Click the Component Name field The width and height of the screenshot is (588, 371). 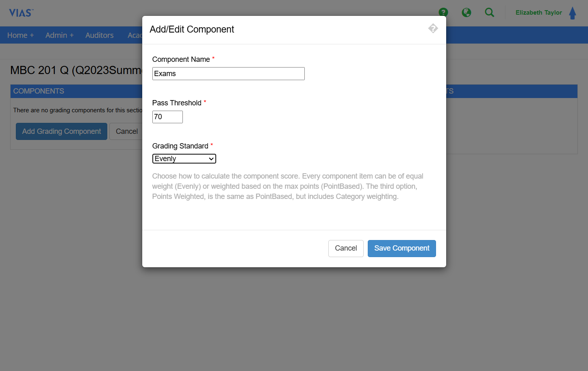[228, 74]
